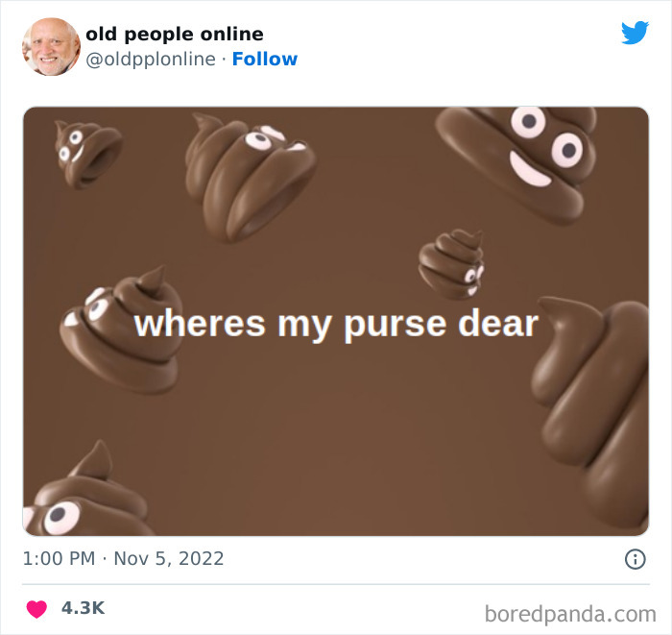Open the @oldpplonline handle link
Image resolution: width=672 pixels, height=635 pixels.
click(x=151, y=60)
